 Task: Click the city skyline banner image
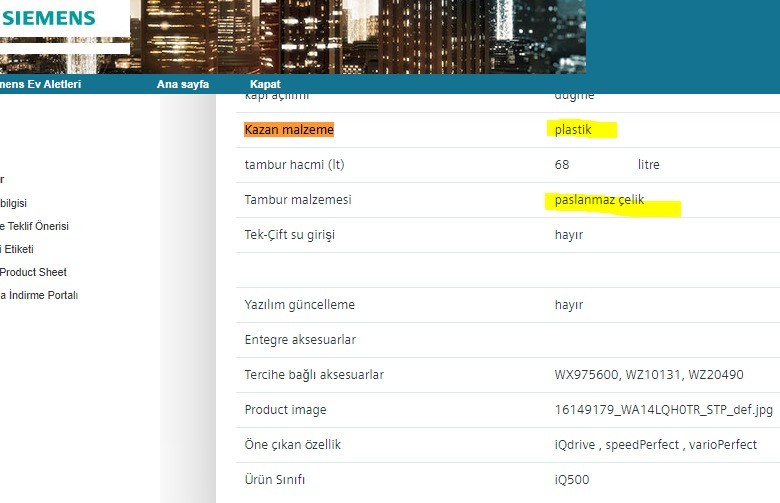(358, 37)
